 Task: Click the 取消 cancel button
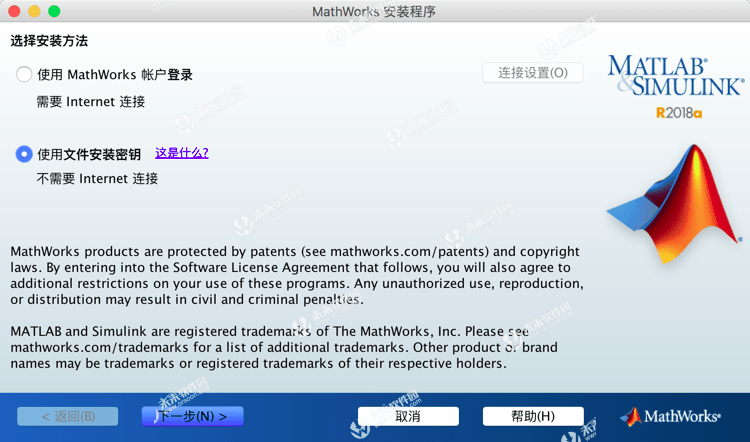[x=408, y=416]
